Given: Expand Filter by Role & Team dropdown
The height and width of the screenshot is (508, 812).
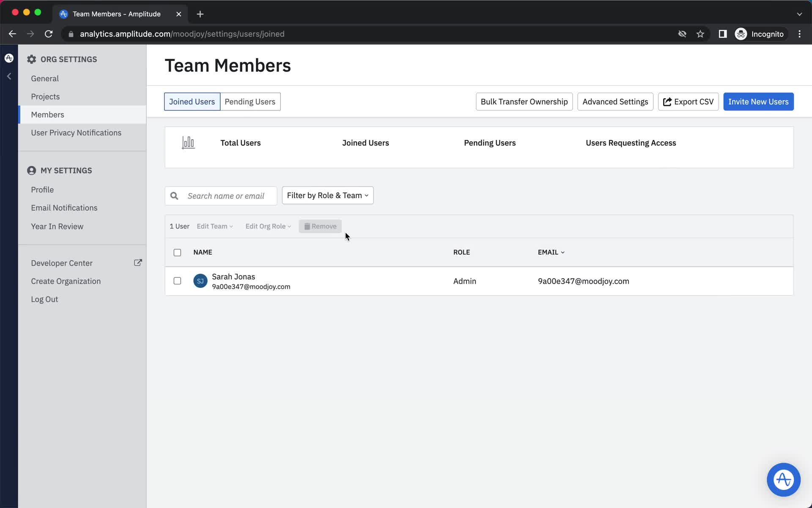Looking at the screenshot, I should (328, 195).
